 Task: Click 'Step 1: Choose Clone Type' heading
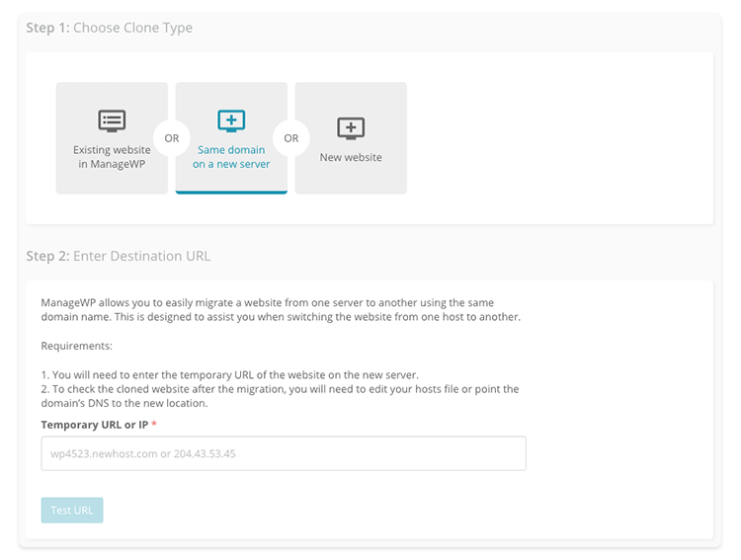pos(109,28)
